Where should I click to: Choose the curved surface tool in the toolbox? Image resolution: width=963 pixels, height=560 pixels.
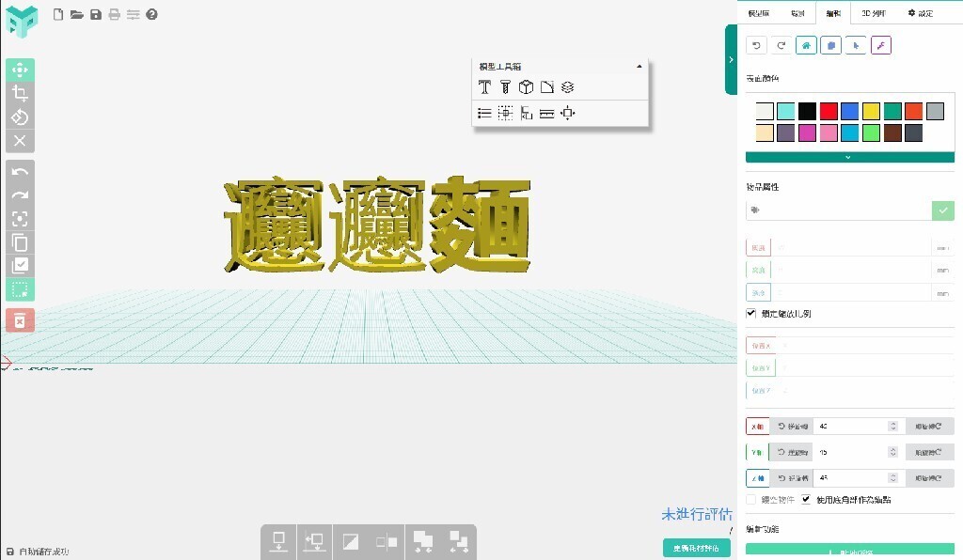tap(546, 86)
